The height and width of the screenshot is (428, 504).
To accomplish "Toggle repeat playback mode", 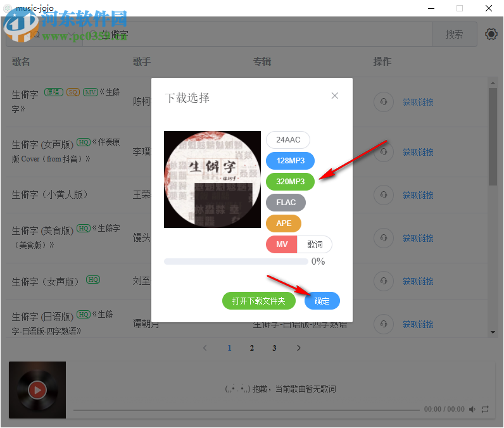I will 485,409.
